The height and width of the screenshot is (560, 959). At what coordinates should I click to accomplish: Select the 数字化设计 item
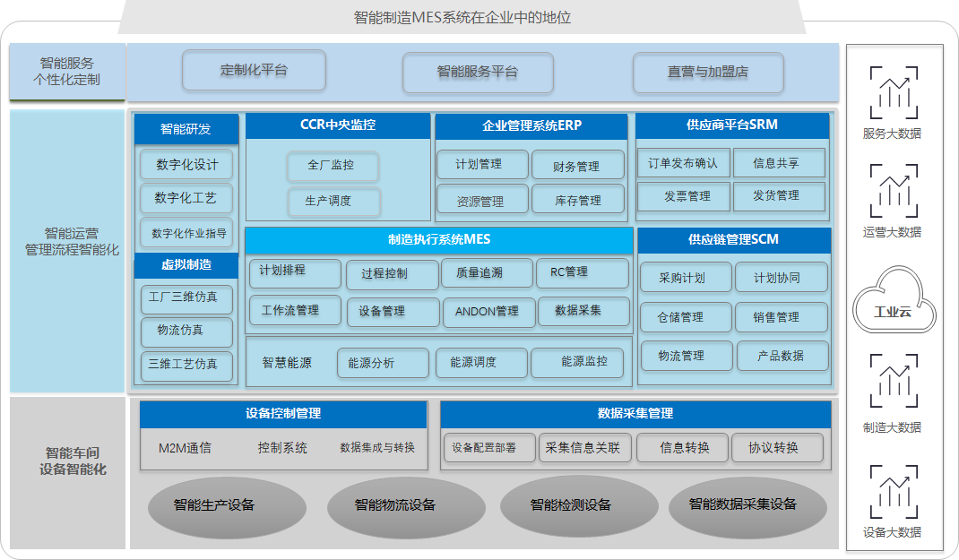[x=186, y=166]
